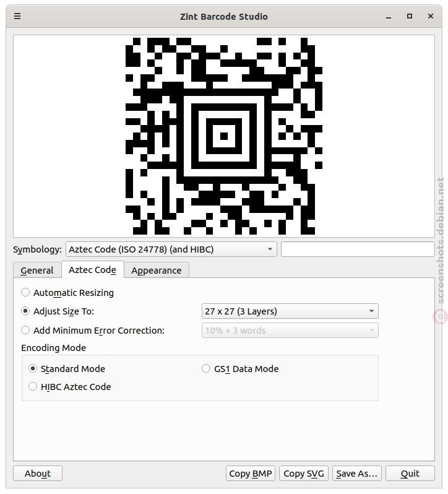Maximize the Zint Barcode Studio window
448x494 pixels.
(409, 16)
